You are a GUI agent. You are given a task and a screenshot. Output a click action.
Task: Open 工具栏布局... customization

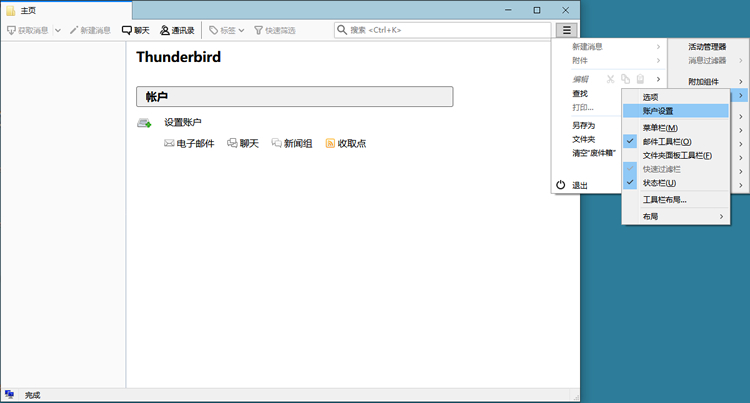(x=676, y=200)
